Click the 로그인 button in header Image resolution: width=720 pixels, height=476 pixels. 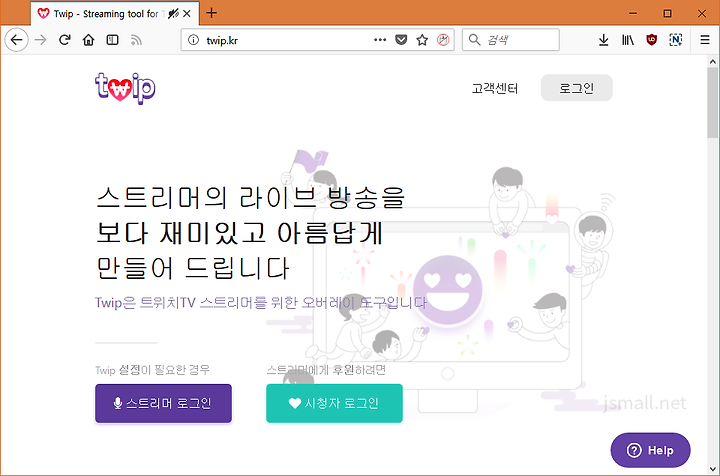576,88
